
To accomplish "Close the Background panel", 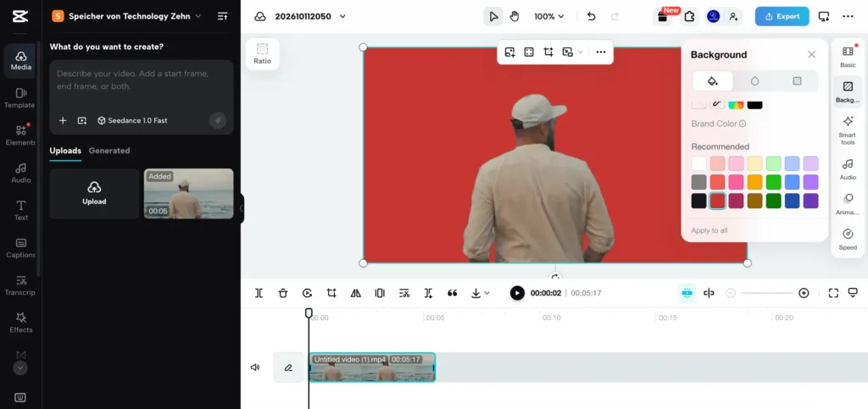I will coord(811,54).
